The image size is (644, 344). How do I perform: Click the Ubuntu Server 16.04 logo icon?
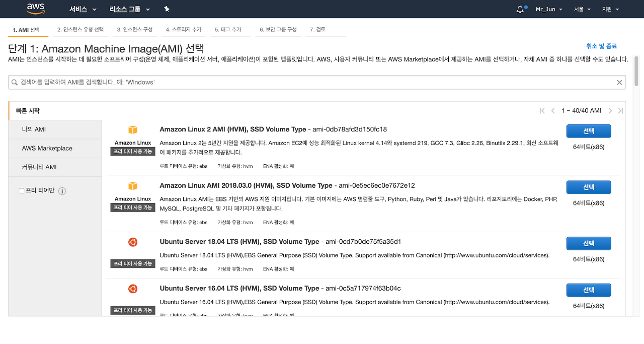tap(132, 288)
